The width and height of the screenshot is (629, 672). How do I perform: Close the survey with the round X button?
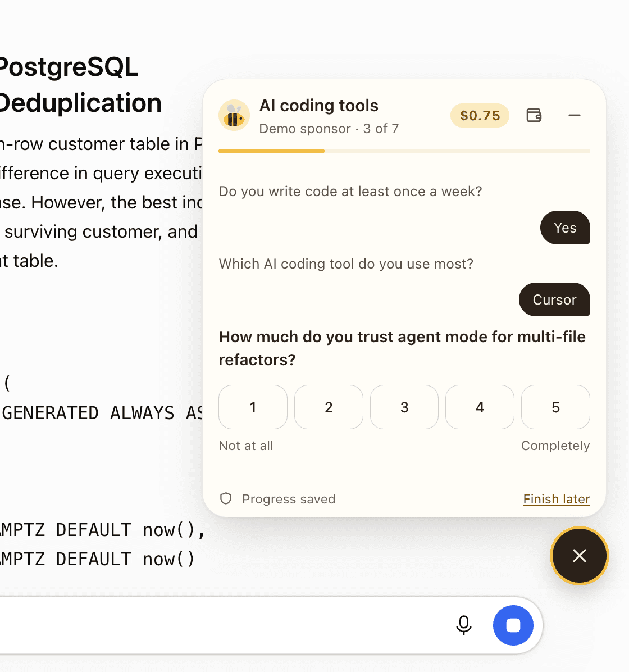click(x=579, y=556)
